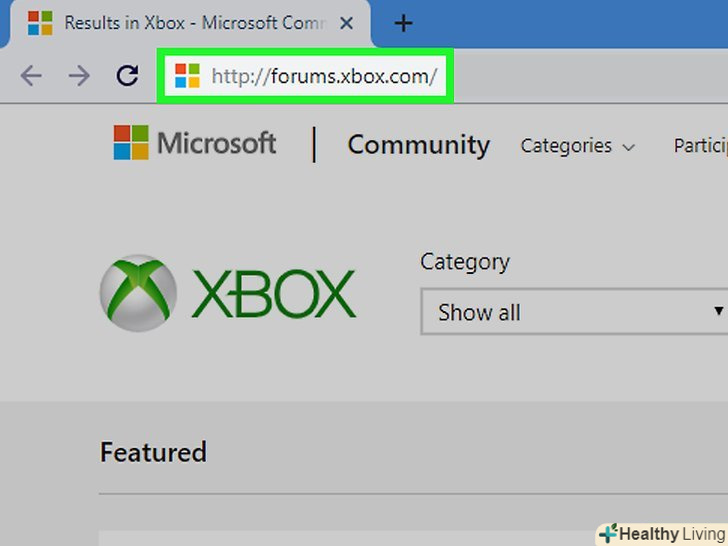
Task: Expand the Categories menu
Action: [577, 146]
